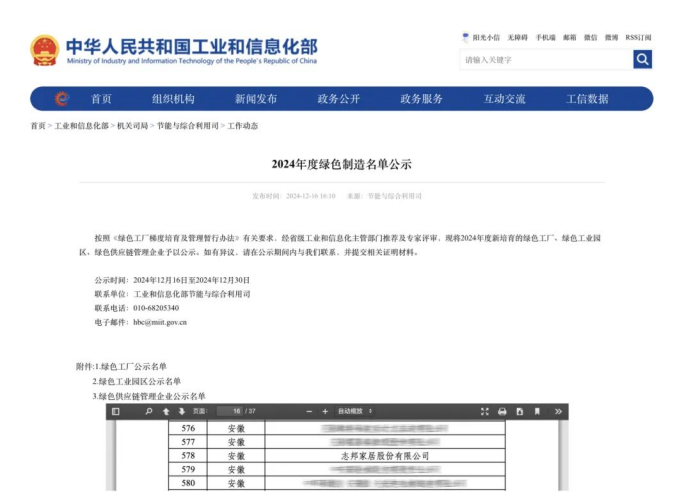Click table row number 577

pos(188,442)
